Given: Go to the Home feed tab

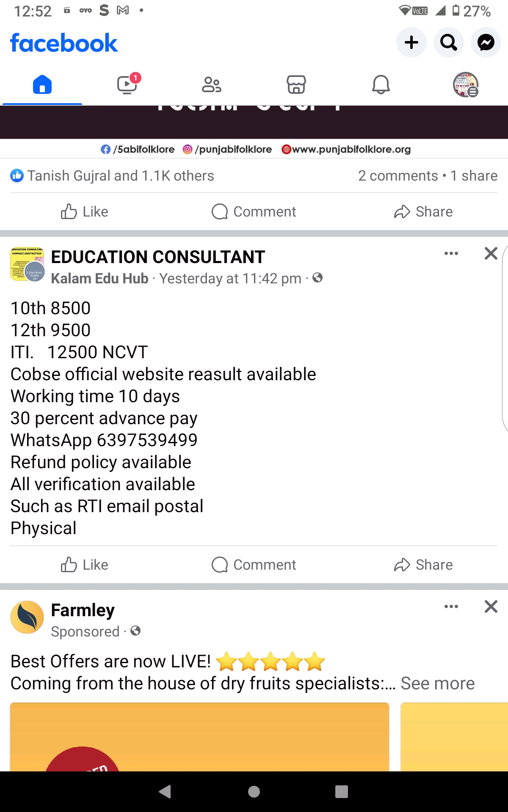Looking at the screenshot, I should [x=42, y=85].
